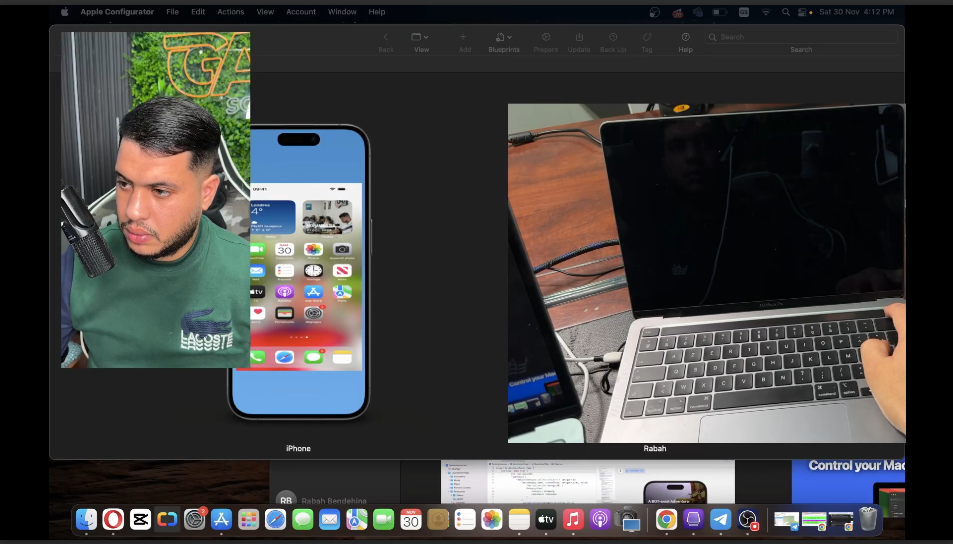Select the device labeled iPhone
Screen dimensions: 953x544
298,272
